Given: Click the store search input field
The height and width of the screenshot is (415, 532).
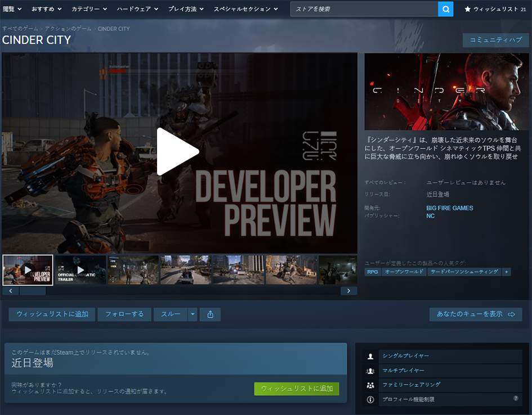Looking at the screenshot, I should pyautogui.click(x=364, y=9).
